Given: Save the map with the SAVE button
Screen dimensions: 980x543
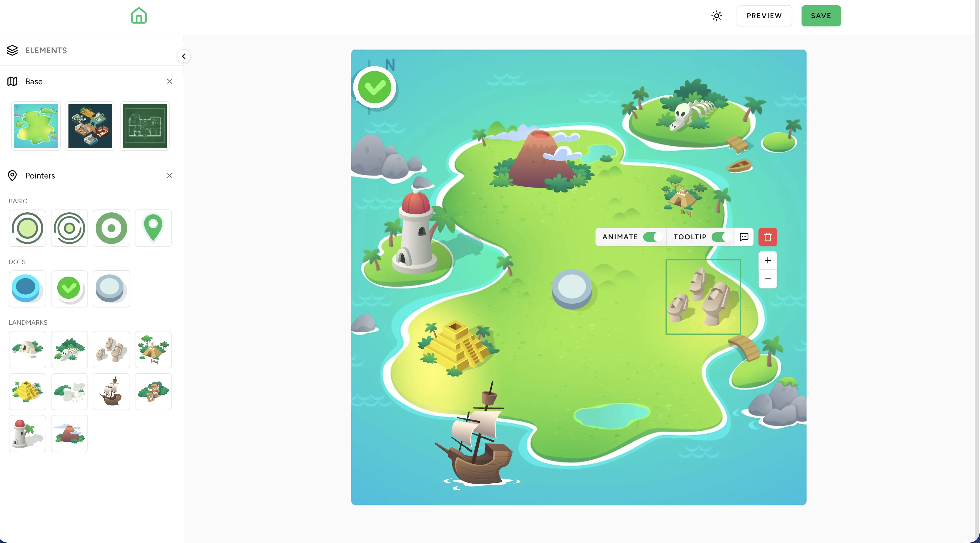Looking at the screenshot, I should pyautogui.click(x=821, y=16).
